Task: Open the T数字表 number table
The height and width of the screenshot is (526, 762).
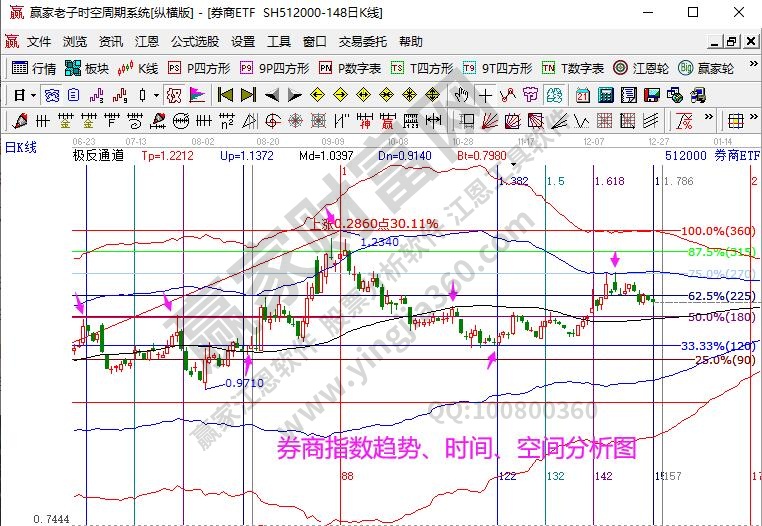Action: [573, 68]
